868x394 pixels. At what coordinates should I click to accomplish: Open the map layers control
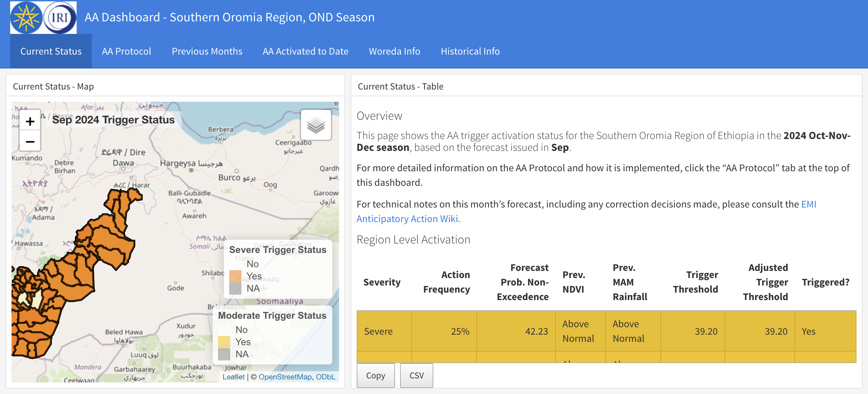[316, 125]
